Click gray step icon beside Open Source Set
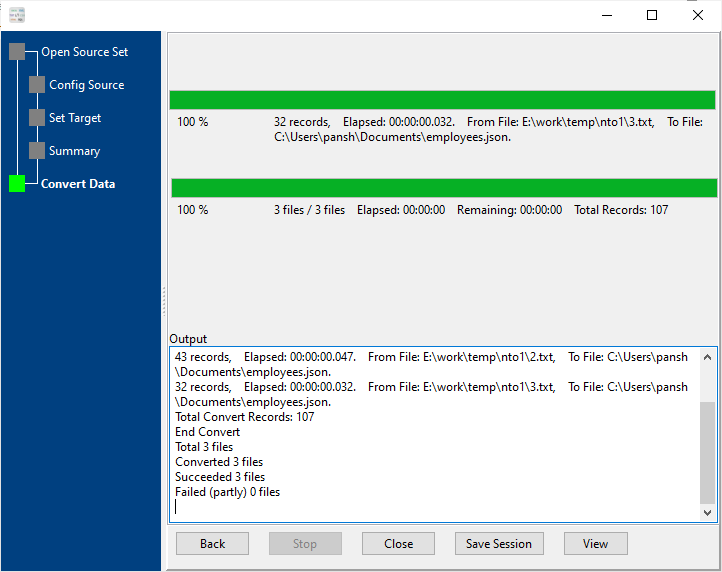 [x=17, y=52]
